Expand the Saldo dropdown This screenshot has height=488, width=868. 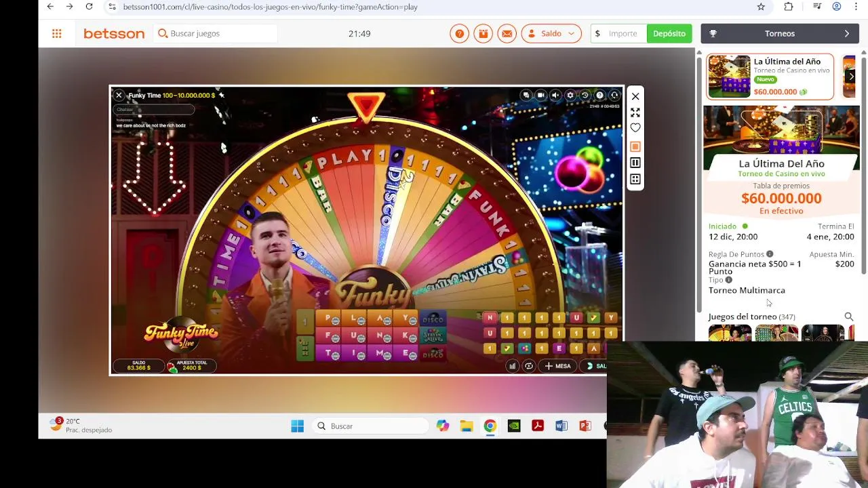click(551, 33)
